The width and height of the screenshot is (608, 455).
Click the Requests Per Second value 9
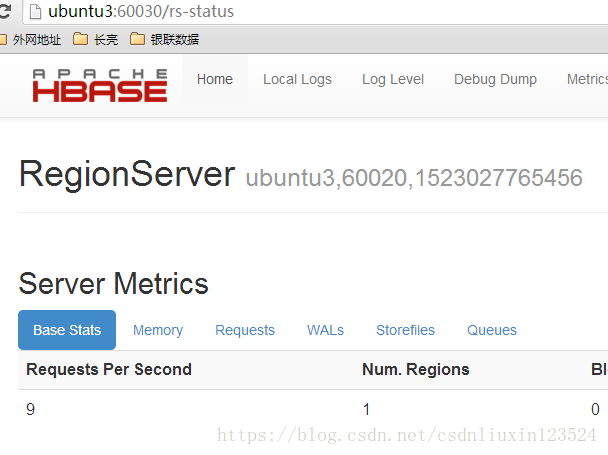[30, 410]
